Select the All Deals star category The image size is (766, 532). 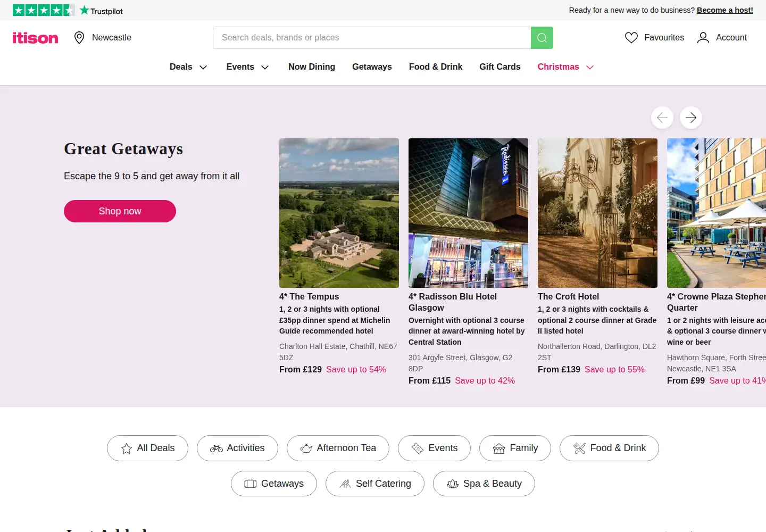point(147,448)
